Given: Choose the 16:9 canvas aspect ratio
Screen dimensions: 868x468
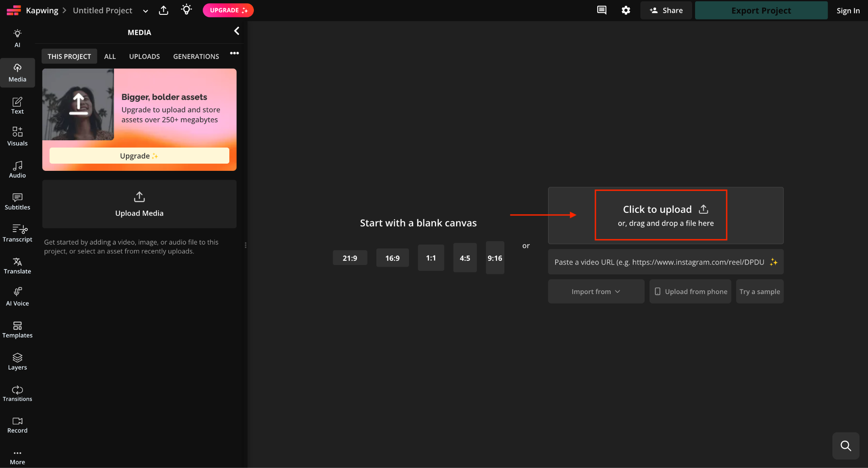Looking at the screenshot, I should 392,258.
